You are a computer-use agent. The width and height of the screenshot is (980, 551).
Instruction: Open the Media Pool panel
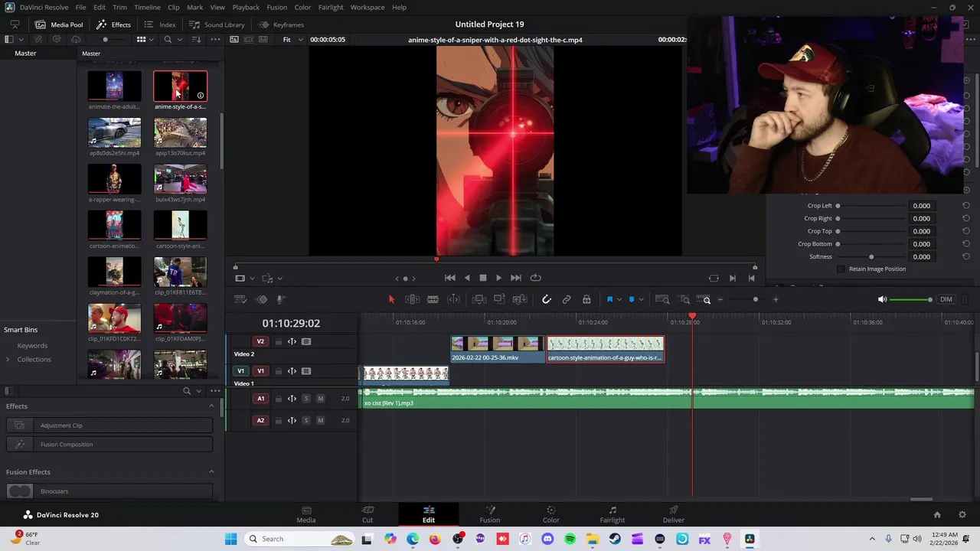[x=59, y=24]
